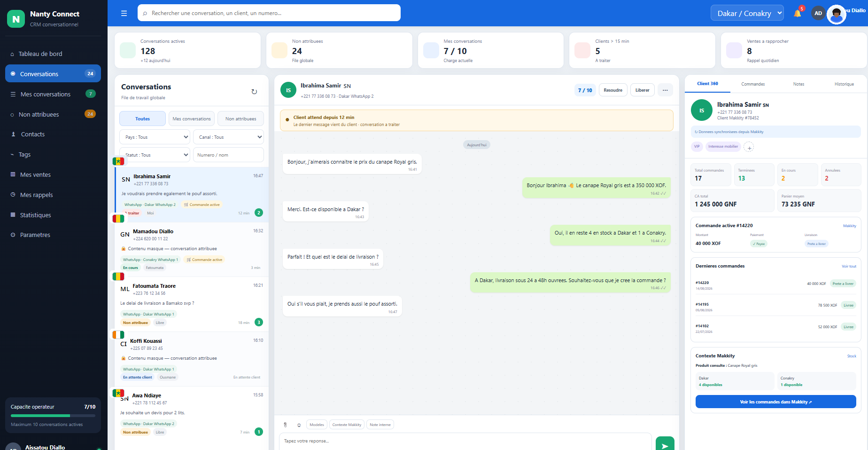This screenshot has height=450, width=868.
Task: Click the AD avatar badge in header
Action: coord(818,13)
